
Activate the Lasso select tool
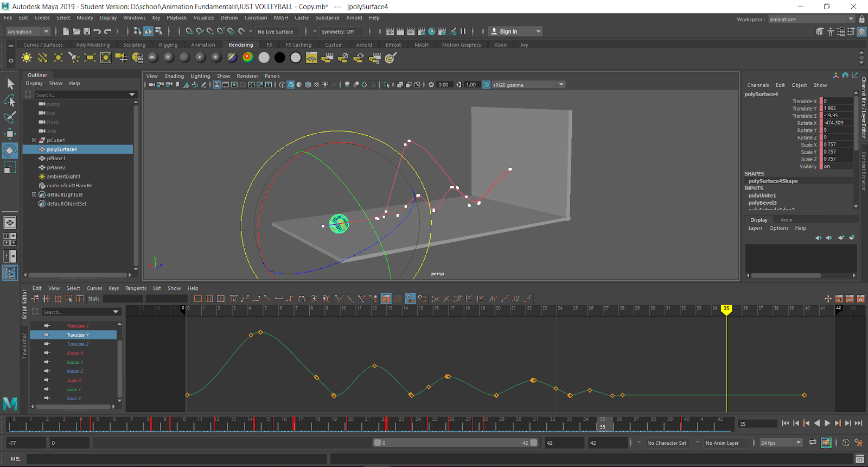pyautogui.click(x=10, y=100)
